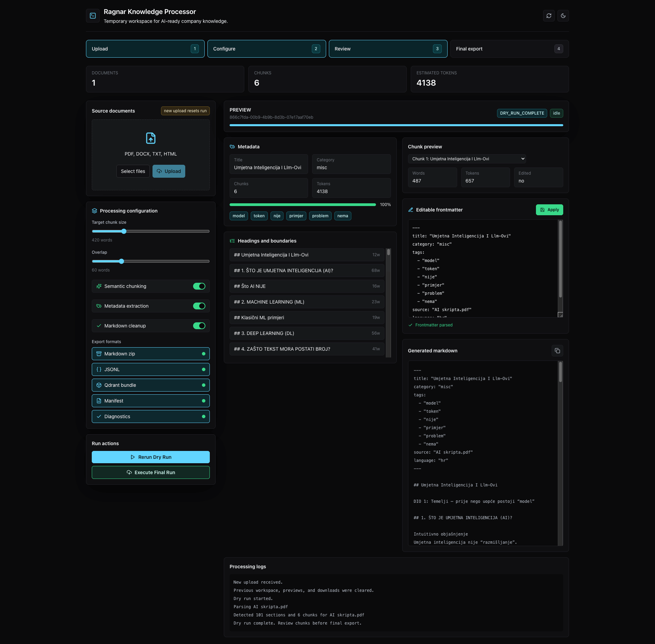Screen dimensions: 655x644
Task: Click the check icon in Diagnostics row
Action: point(99,416)
